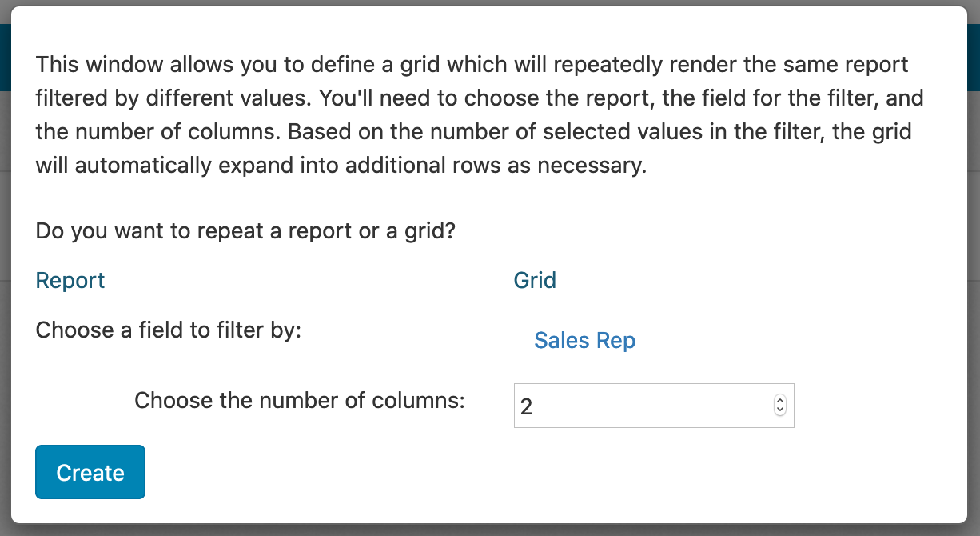980x536 pixels.
Task: Click the dimmed backdrop left of the dialog
Action: 5,320
